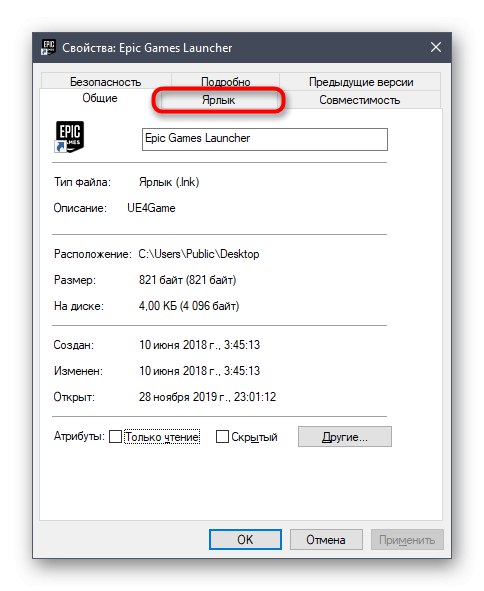Click the "Отмена" button
The image size is (484, 591).
[326, 539]
